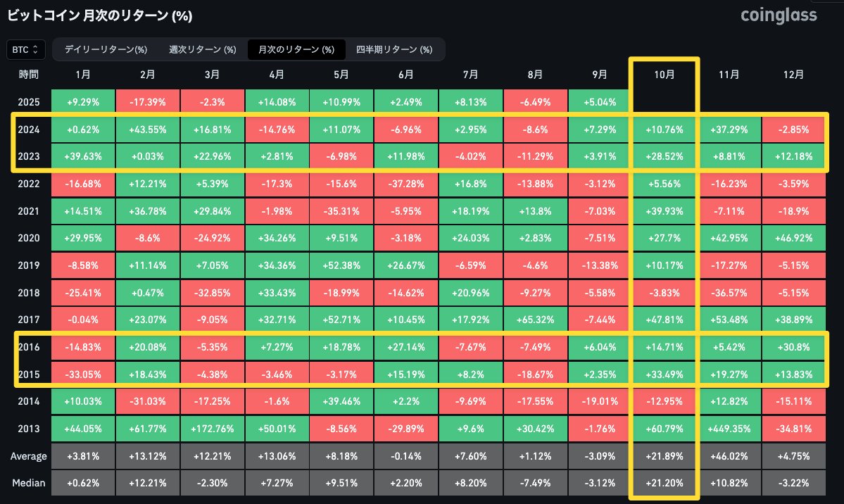Click the Median row +21.20% October value
The height and width of the screenshot is (504, 844).
click(x=664, y=483)
